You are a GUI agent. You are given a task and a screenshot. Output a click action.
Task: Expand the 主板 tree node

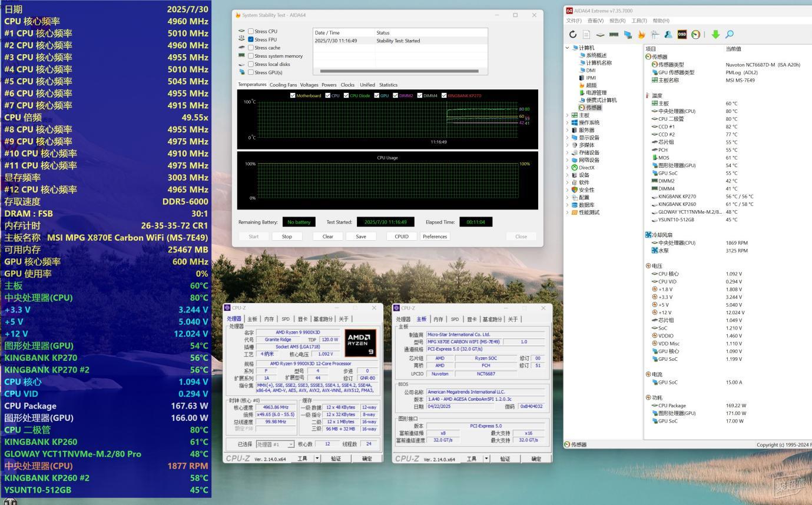pos(568,115)
